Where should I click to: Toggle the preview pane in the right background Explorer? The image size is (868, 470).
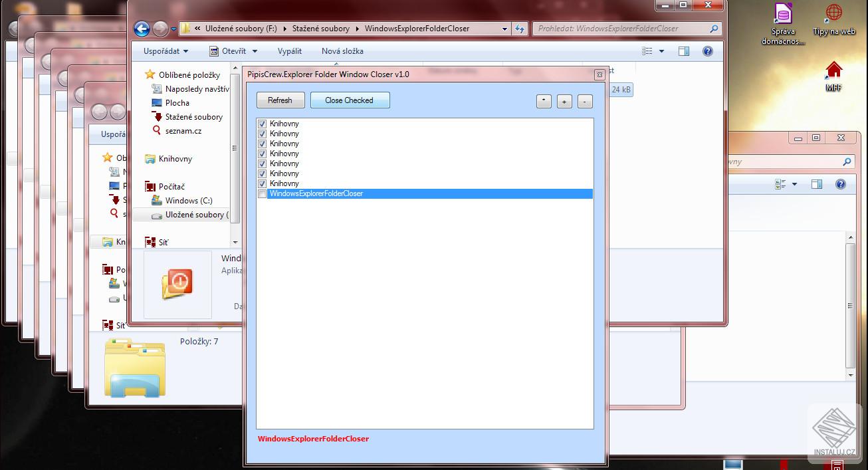pos(817,184)
